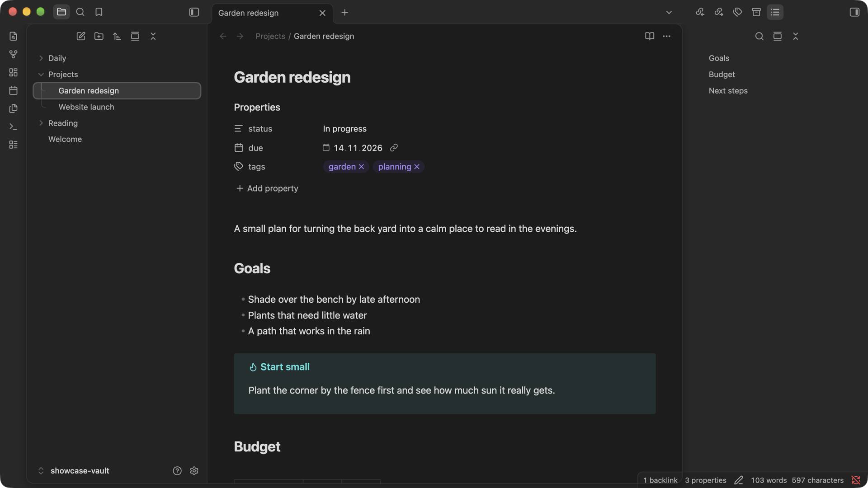Open the bookmarks tab in left sidebar
868x488 pixels.
[x=99, y=12]
